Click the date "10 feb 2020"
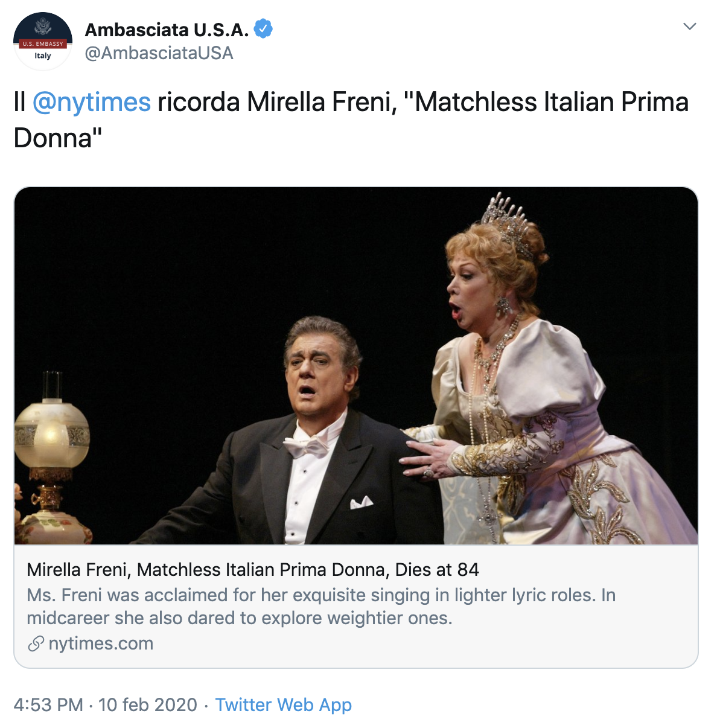Viewport: 717px width, 728px height. tap(148, 704)
